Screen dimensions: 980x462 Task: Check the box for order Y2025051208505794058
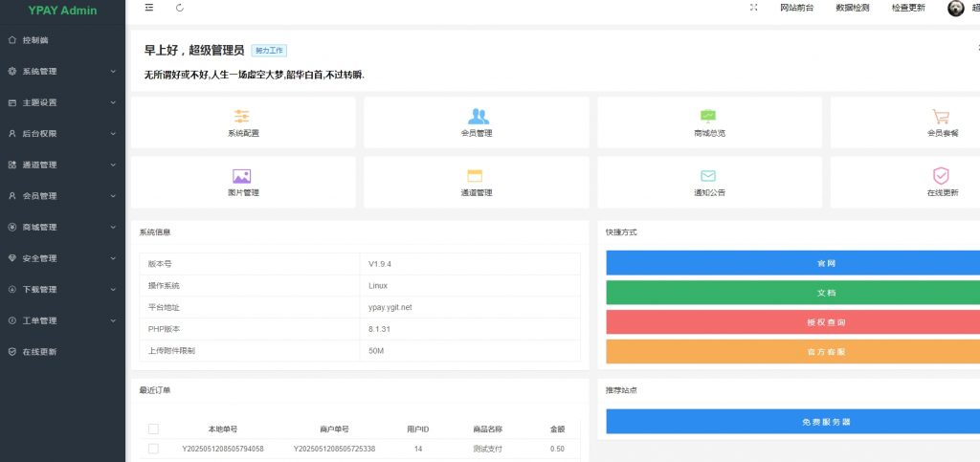(153, 449)
